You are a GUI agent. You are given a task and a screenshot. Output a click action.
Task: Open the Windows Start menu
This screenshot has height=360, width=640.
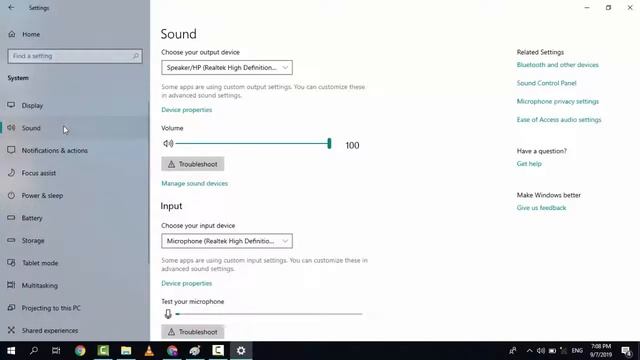11,351
